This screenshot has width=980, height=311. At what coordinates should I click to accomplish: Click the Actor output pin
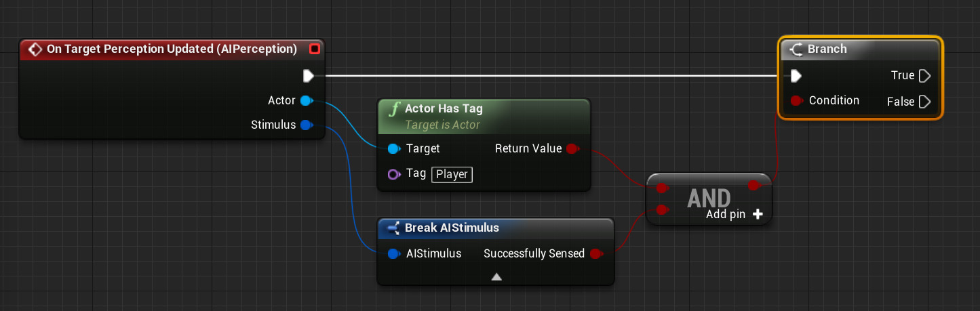[x=306, y=100]
